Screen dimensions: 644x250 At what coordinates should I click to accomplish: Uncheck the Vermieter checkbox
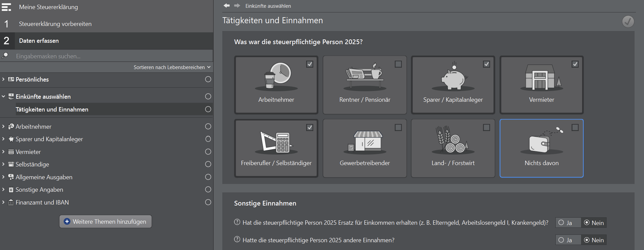tap(575, 64)
